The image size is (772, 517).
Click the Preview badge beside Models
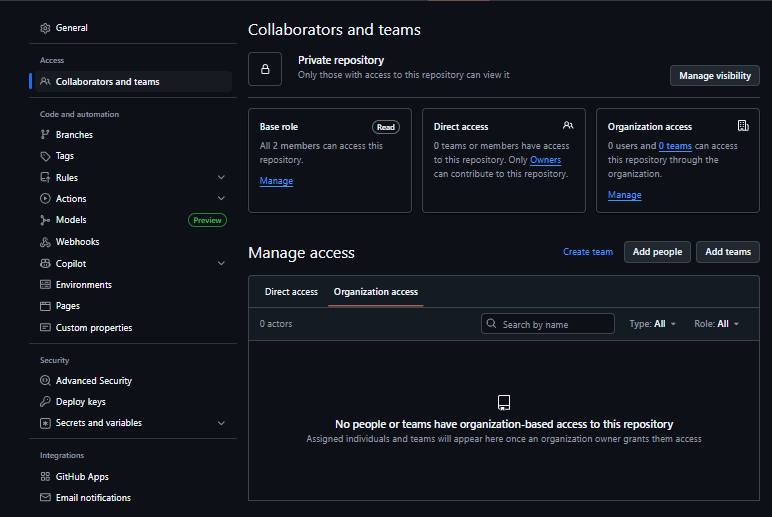pyautogui.click(x=207, y=220)
